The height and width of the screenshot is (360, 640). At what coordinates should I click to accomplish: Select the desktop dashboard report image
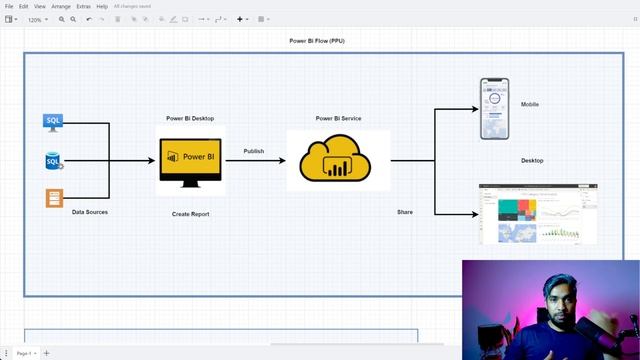pyautogui.click(x=538, y=214)
